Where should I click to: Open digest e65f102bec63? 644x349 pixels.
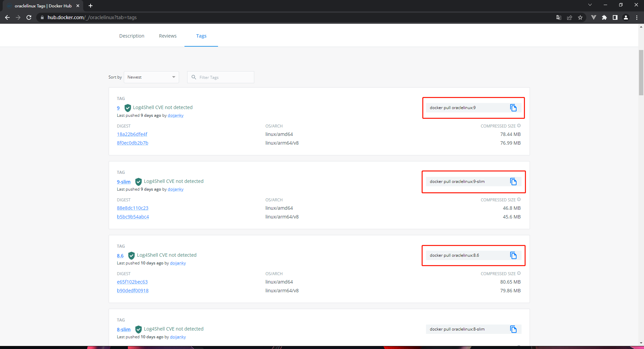[132, 282]
